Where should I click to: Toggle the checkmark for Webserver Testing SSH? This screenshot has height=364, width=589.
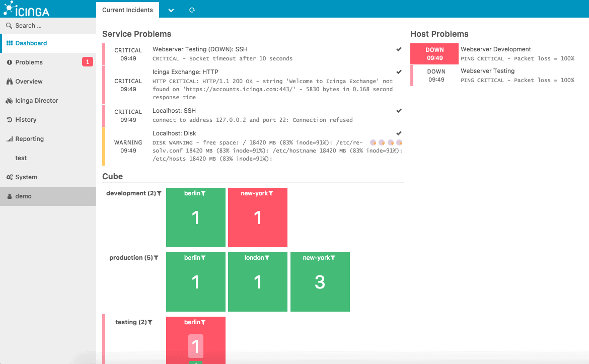pyautogui.click(x=399, y=49)
